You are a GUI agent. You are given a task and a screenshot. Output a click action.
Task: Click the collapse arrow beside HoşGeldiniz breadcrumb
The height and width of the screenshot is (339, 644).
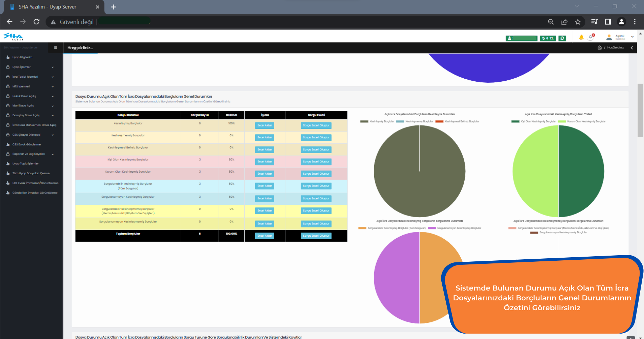click(x=632, y=48)
